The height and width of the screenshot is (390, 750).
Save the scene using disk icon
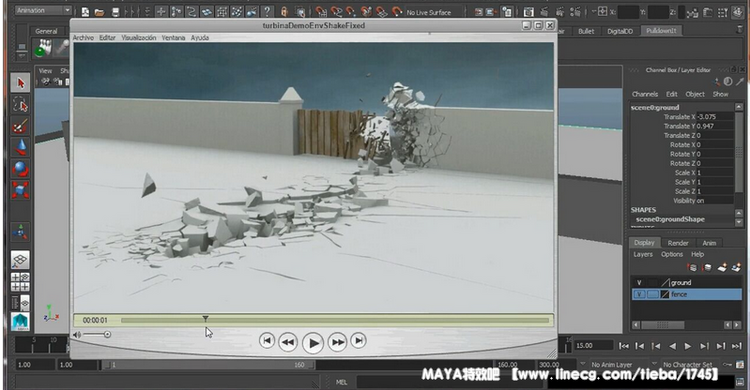(115, 11)
